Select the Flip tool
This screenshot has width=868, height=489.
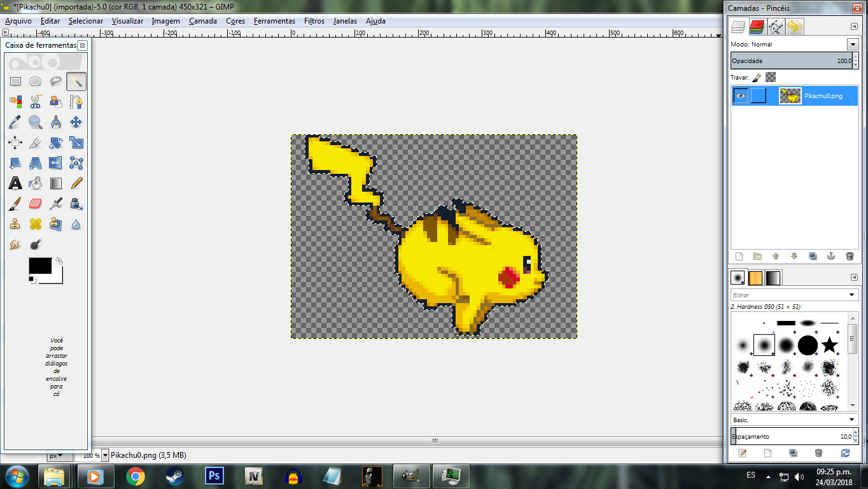coord(56,163)
